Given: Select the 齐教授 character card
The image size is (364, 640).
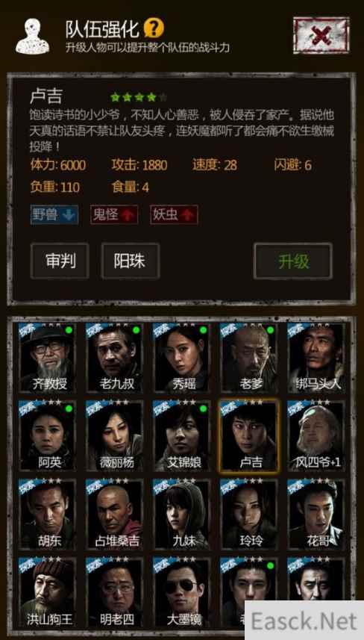Looking at the screenshot, I should point(48,358).
